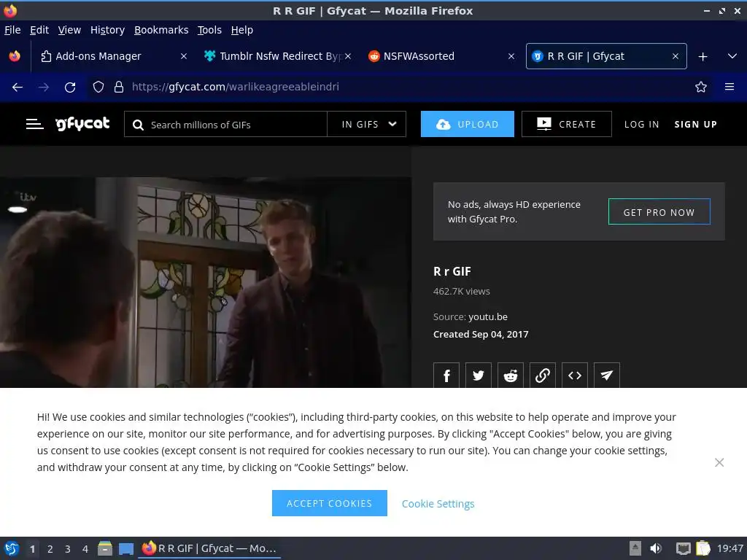
Task: View site security padlock info
Action: click(119, 87)
